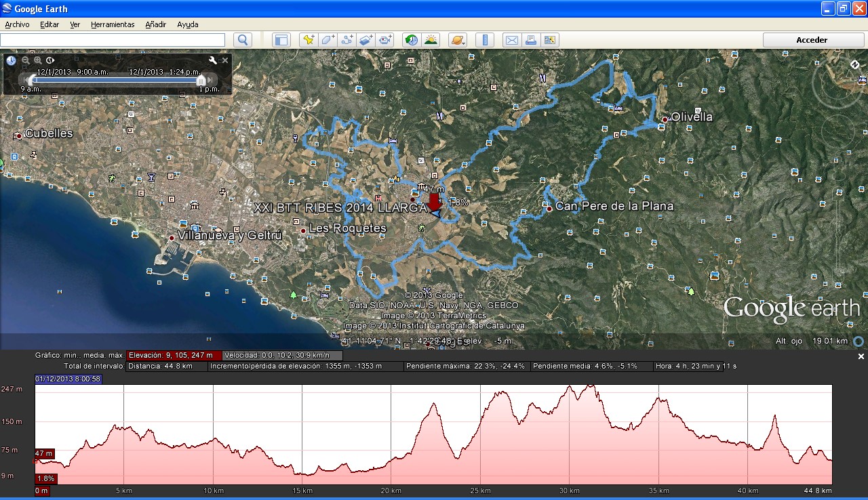Screen dimensions: 868x500
Task: Click the Can Pere de la Plana marker
Action: (549, 209)
